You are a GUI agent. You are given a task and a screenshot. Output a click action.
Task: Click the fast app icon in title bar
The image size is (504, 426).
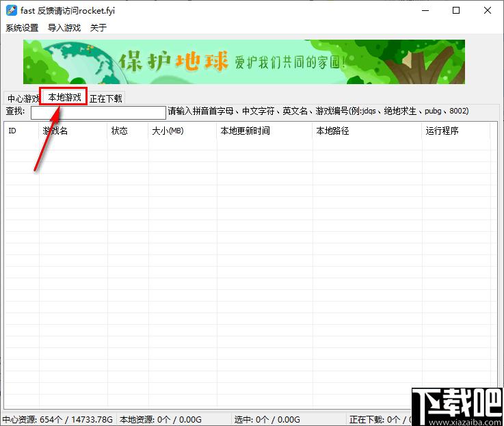click(11, 10)
